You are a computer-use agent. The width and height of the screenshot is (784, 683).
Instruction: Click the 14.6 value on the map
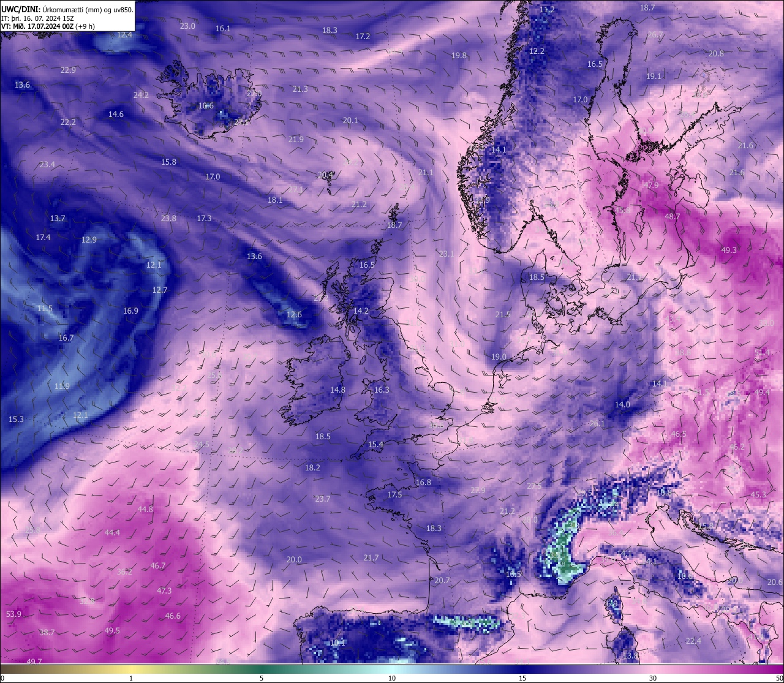coord(116,114)
